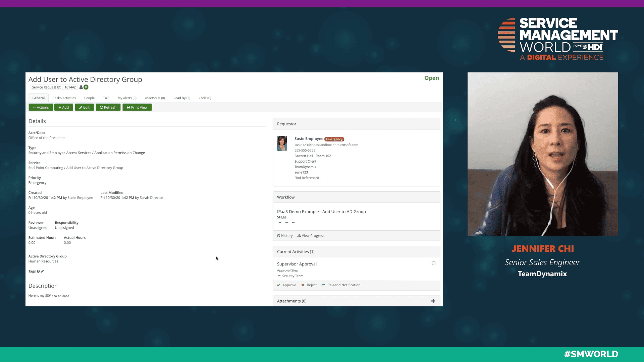
Task: Open Print View of the request
Action: point(137,107)
